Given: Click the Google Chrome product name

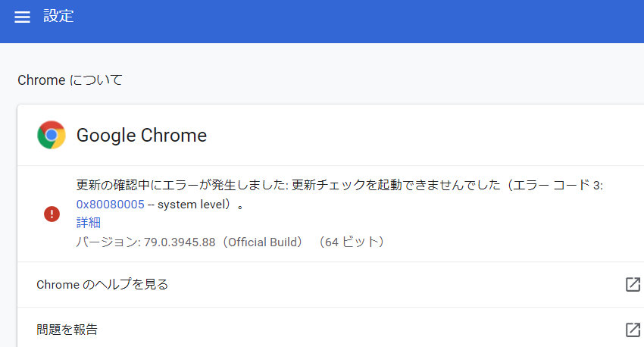Looking at the screenshot, I should (142, 136).
